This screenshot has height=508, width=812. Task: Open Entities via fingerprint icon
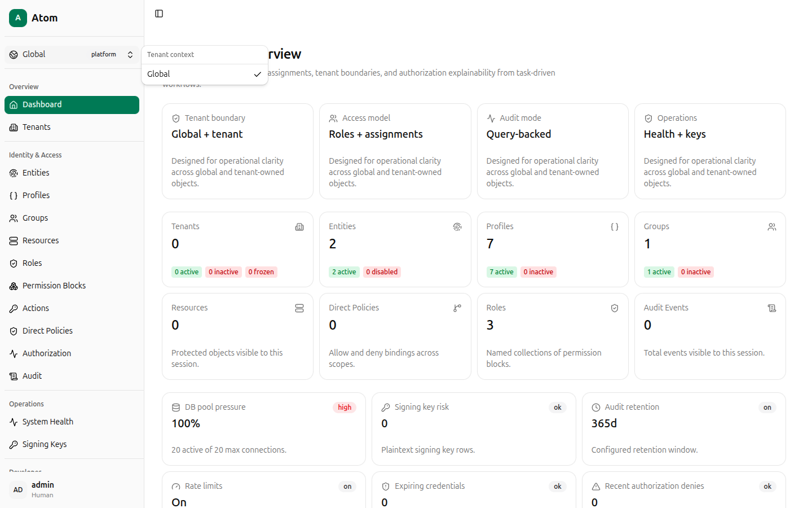point(14,173)
